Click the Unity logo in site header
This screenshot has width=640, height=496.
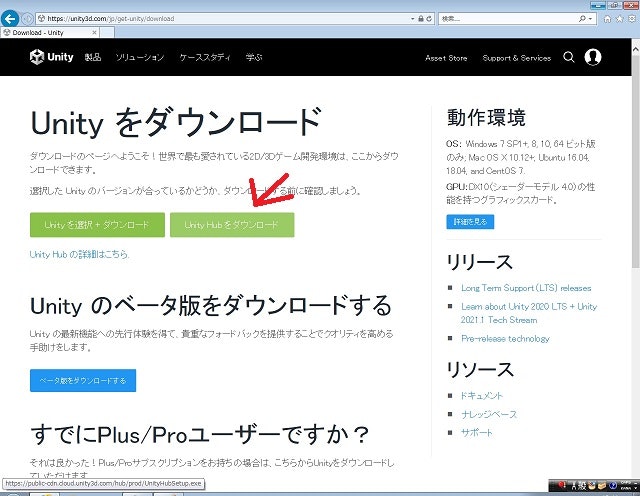point(51,57)
